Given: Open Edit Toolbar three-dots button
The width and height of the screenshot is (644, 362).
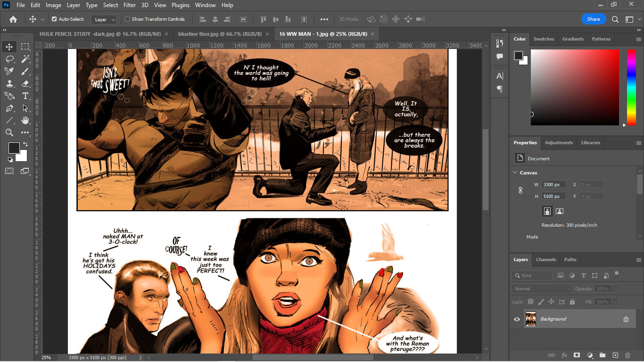Looking at the screenshot, I should [25, 132].
